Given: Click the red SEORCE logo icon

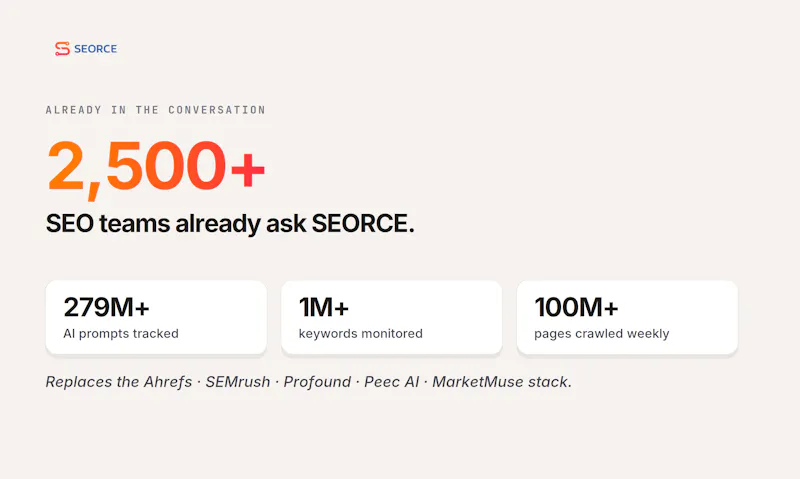Looking at the screenshot, I should pos(62,48).
